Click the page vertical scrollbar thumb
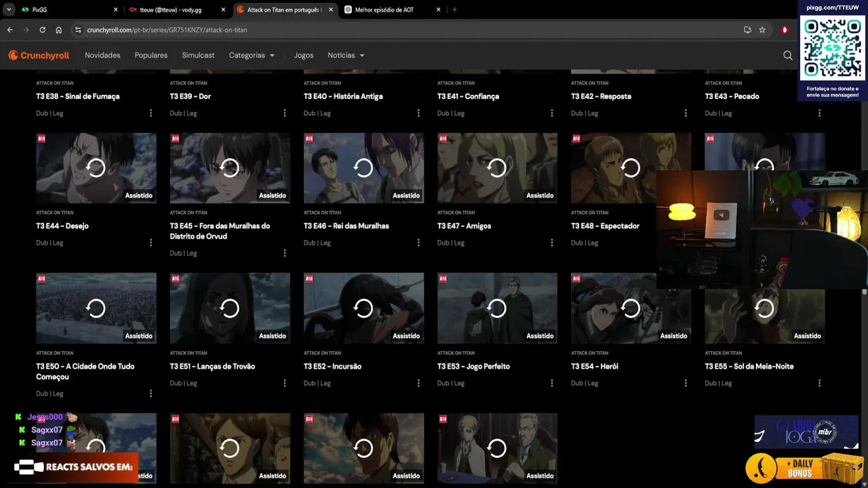The width and height of the screenshot is (868, 488). 864,292
